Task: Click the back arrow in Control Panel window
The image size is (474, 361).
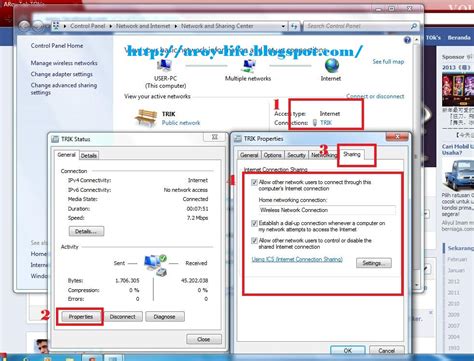Action: [24, 25]
